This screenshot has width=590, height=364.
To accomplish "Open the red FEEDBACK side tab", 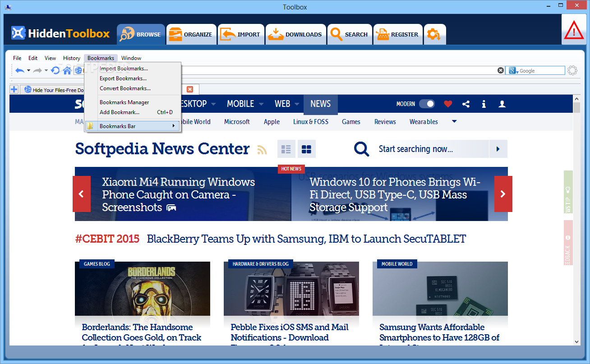I will click(568, 243).
